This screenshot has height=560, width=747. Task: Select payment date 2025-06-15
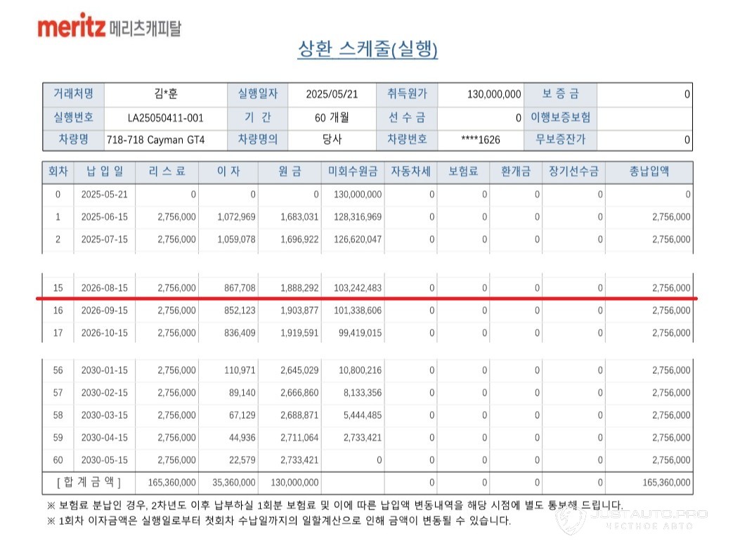point(104,217)
